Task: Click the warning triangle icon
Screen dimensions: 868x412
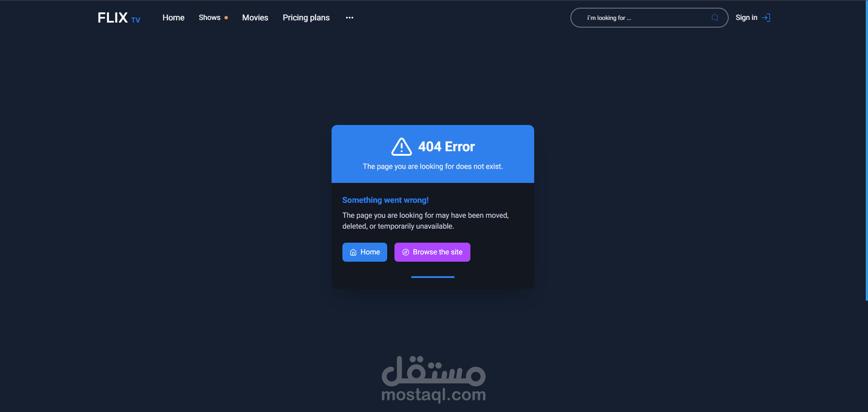Action: pos(402,147)
